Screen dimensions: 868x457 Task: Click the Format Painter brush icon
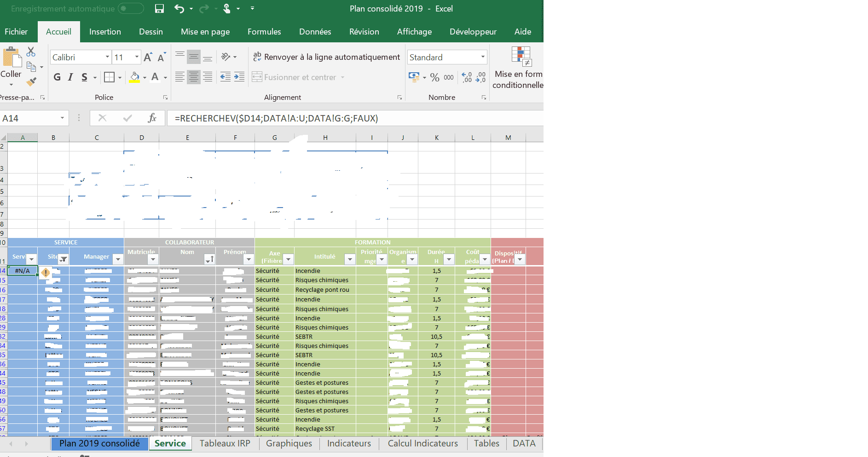(31, 82)
